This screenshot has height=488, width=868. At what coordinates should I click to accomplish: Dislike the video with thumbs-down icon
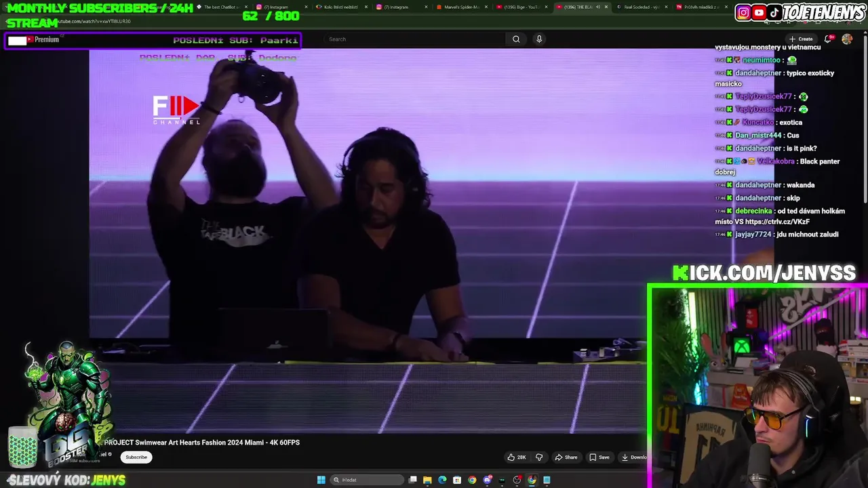(539, 457)
